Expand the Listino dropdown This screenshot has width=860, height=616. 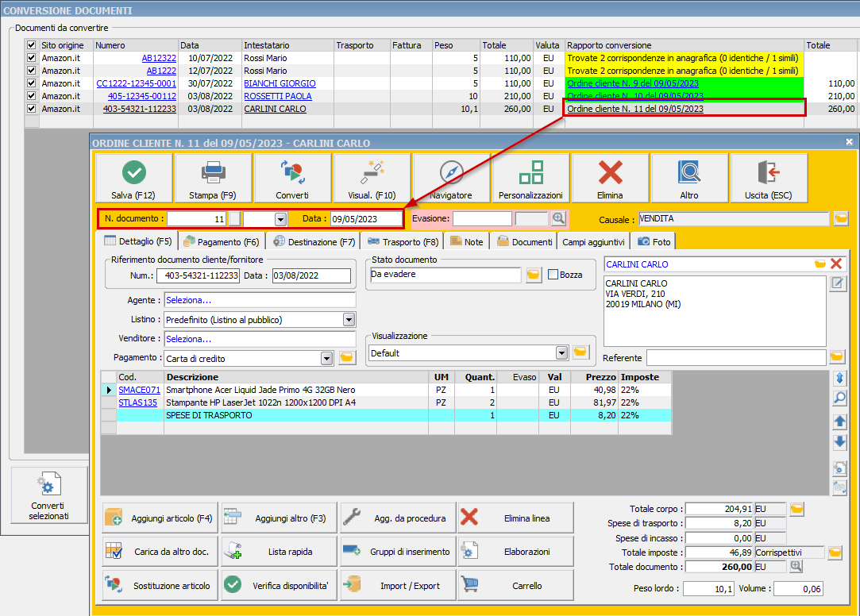pyautogui.click(x=349, y=320)
